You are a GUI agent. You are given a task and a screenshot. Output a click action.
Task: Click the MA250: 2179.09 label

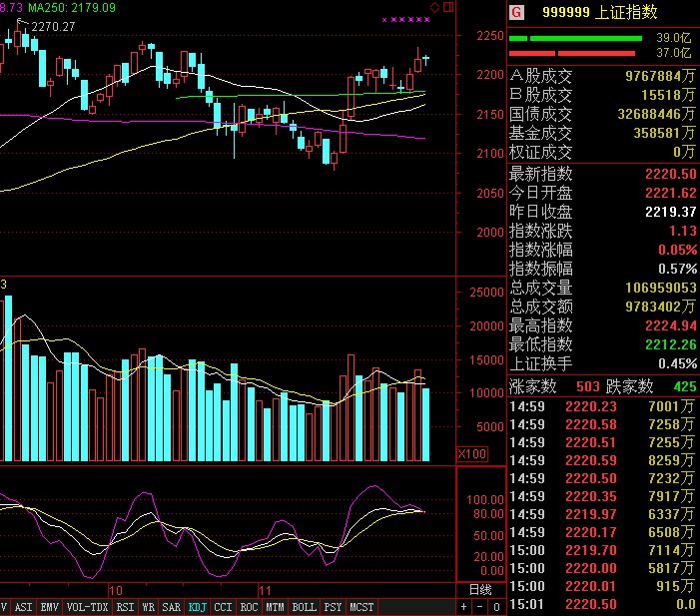coord(72,8)
